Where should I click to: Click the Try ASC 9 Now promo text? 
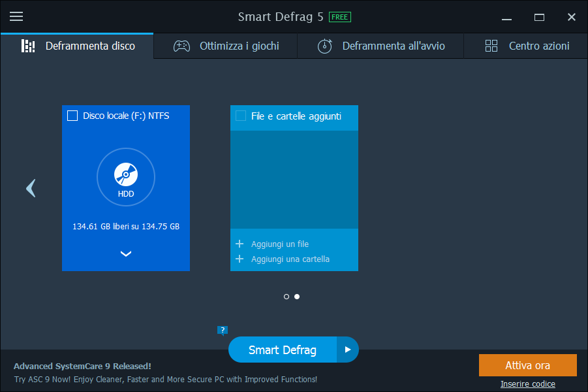166,380
